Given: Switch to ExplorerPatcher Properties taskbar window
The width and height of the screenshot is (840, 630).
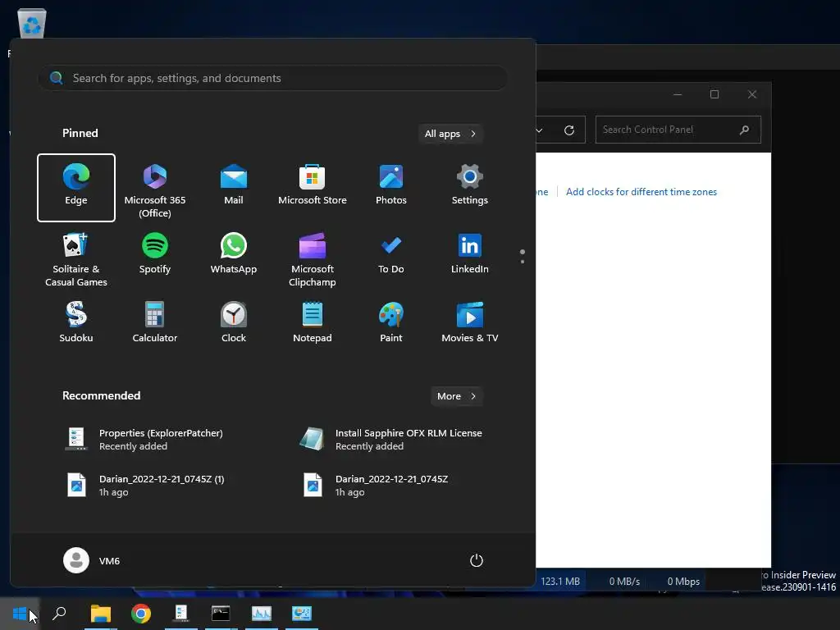Looking at the screenshot, I should pyautogui.click(x=181, y=614).
